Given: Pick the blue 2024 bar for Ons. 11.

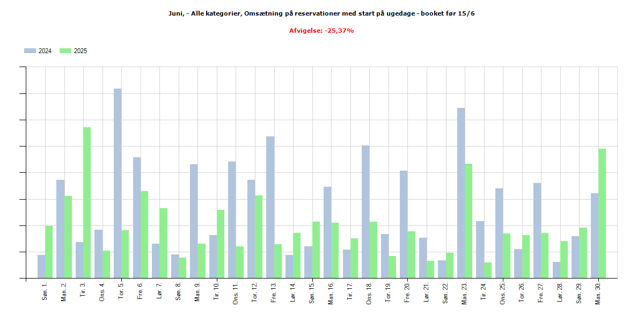Looking at the screenshot, I should click(x=232, y=220).
